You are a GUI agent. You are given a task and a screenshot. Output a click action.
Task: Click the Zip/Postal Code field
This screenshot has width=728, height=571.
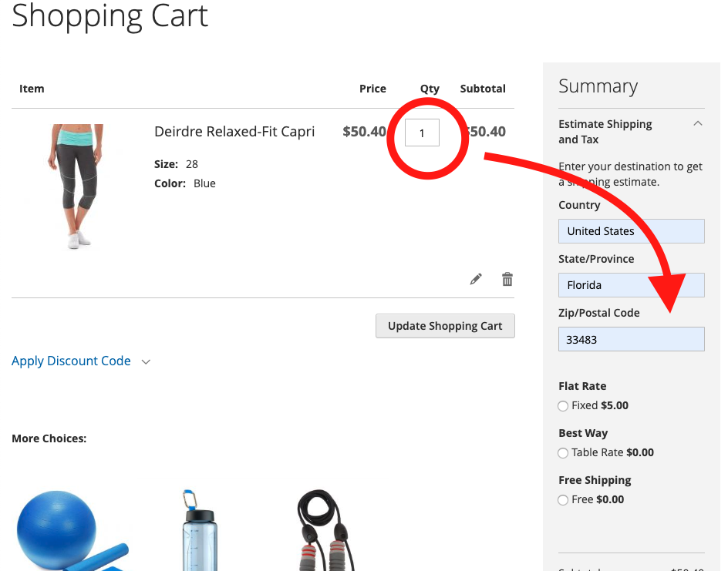click(631, 339)
